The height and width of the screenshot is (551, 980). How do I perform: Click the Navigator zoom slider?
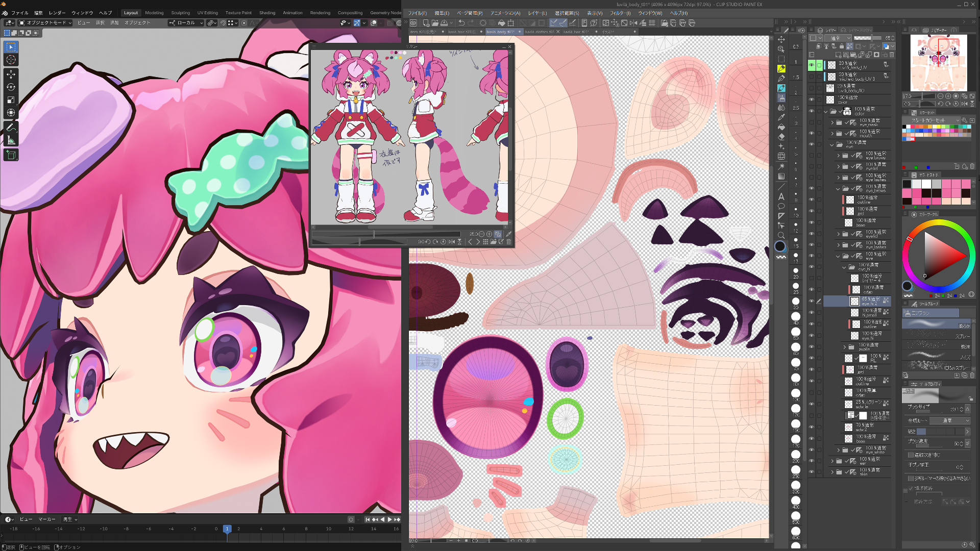click(919, 96)
